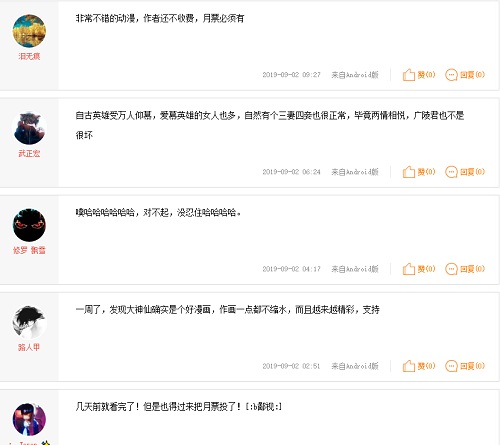The height and width of the screenshot is (445, 500).
Task: Click the reply bubble icon on 泪无痕's comment
Action: tap(451, 75)
